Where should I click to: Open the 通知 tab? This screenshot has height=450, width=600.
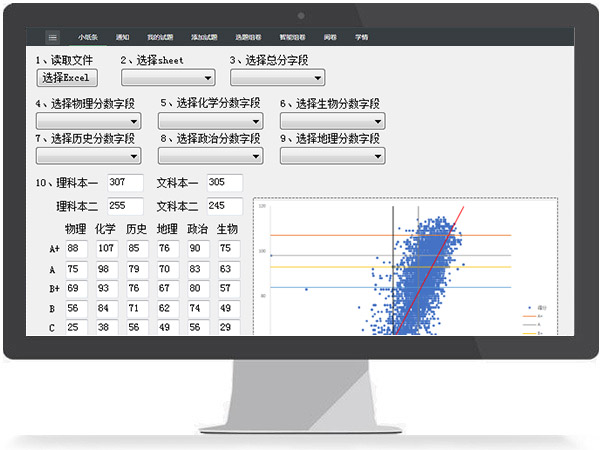coord(122,36)
